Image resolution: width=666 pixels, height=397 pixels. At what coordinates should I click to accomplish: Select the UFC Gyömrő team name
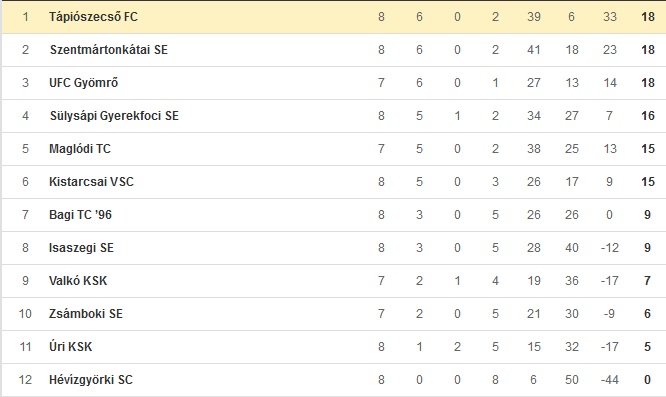(x=84, y=82)
